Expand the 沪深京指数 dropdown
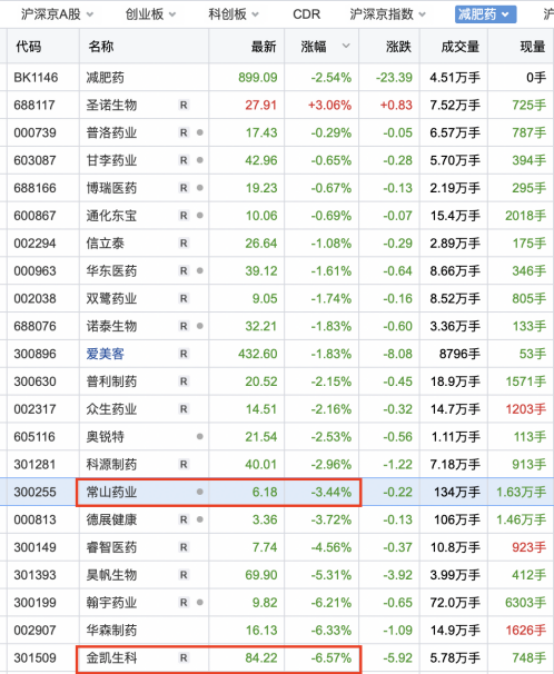Screen dimensions: 554x674 point(387,14)
